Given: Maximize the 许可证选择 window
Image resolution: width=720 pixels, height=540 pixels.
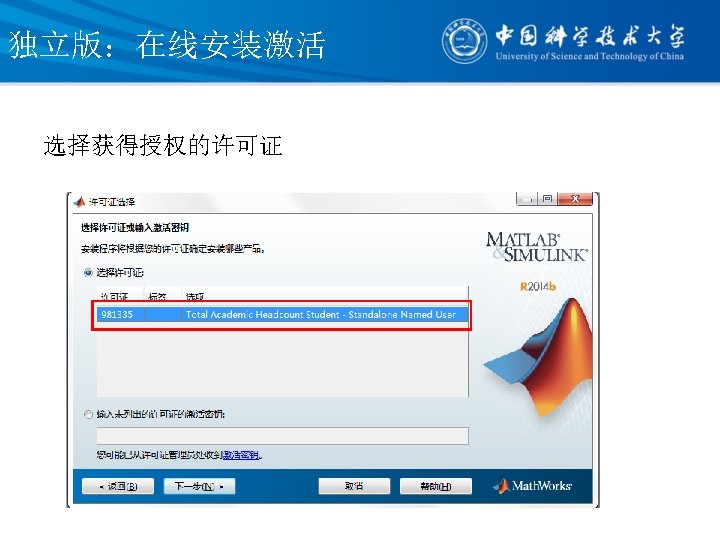Looking at the screenshot, I should 547,199.
